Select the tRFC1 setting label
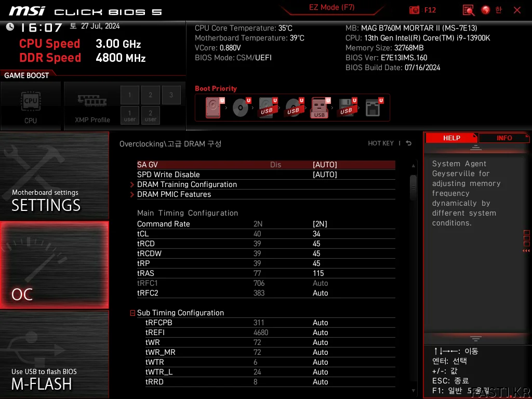The height and width of the screenshot is (399, 532). (x=147, y=283)
